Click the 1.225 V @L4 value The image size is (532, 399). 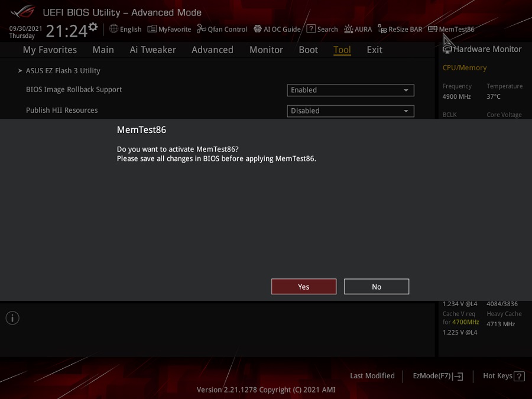point(460,332)
